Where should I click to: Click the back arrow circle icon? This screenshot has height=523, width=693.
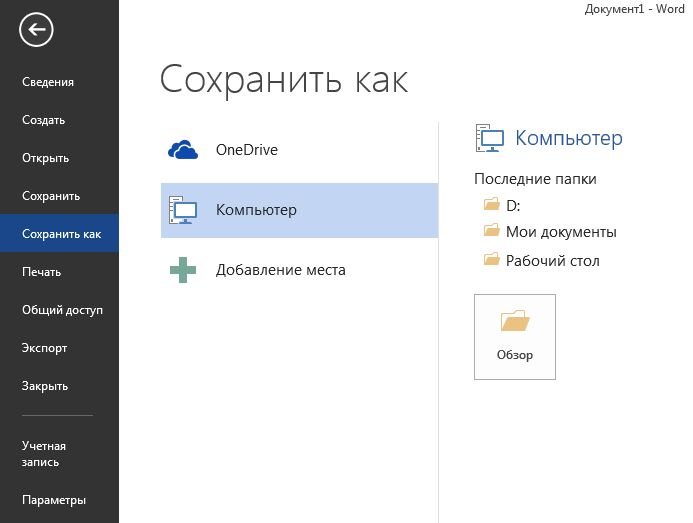pos(36,30)
